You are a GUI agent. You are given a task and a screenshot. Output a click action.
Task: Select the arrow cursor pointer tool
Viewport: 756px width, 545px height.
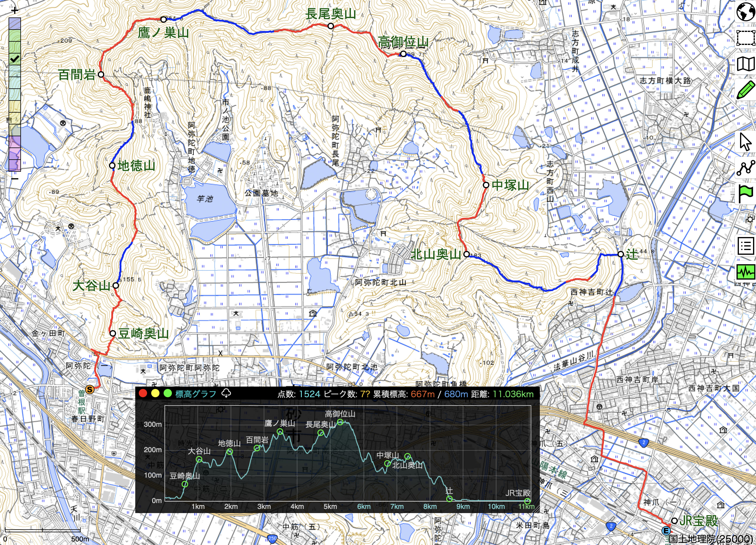tap(745, 142)
